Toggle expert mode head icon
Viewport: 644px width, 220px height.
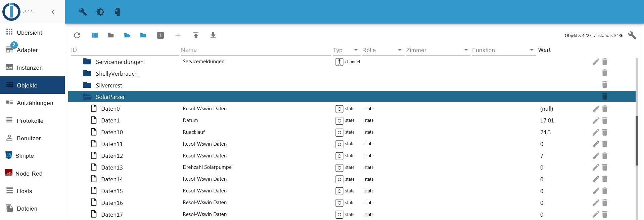click(x=117, y=12)
